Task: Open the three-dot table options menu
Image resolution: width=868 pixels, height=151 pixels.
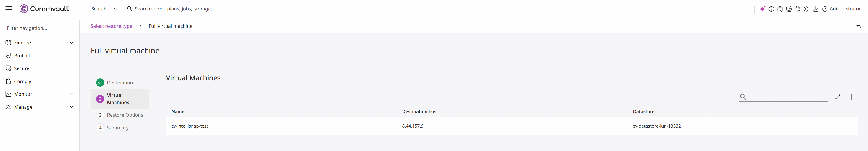Action: 851,97
